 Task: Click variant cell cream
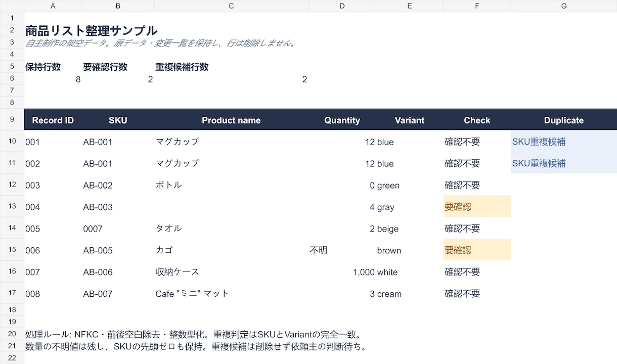[x=410, y=294]
